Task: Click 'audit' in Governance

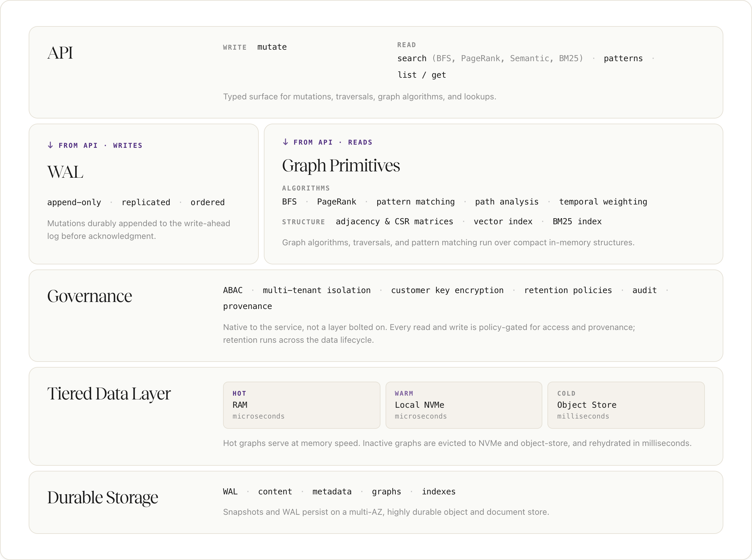Action: tap(645, 290)
